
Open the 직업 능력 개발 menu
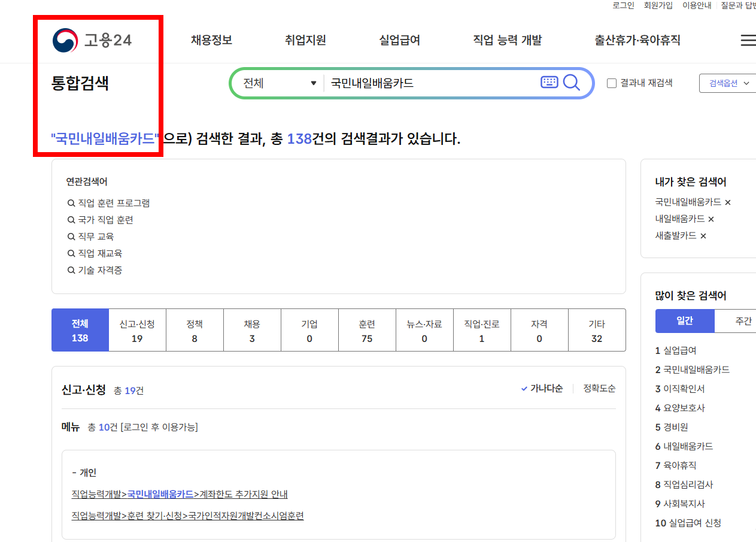pos(507,40)
